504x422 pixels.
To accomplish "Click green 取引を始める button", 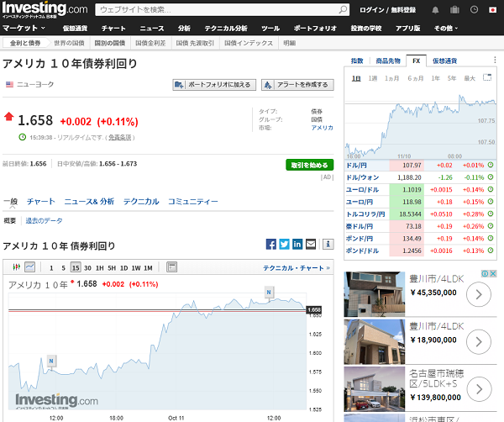I will click(309, 165).
